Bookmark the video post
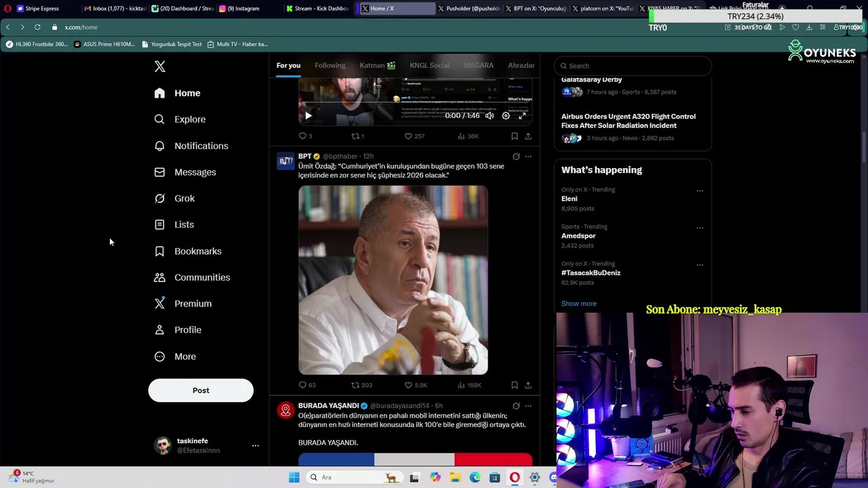 tap(515, 136)
